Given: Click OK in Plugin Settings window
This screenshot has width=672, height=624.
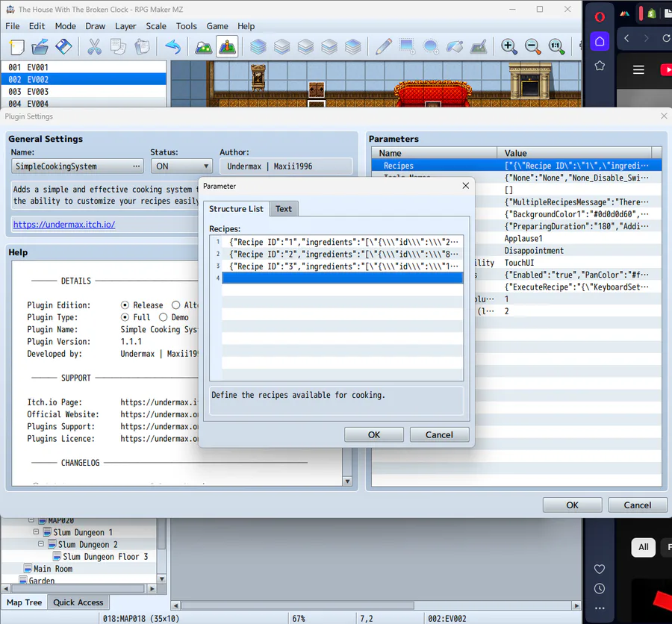Looking at the screenshot, I should (x=572, y=505).
